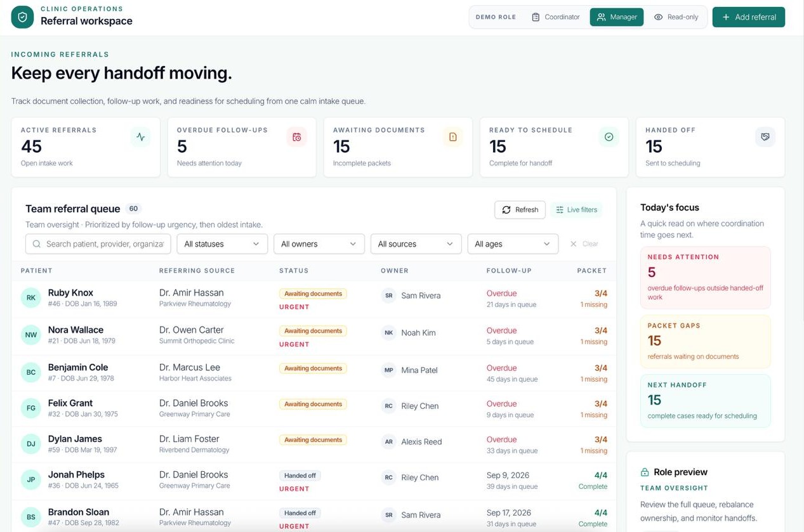Sort by the Status column header

[x=294, y=271]
